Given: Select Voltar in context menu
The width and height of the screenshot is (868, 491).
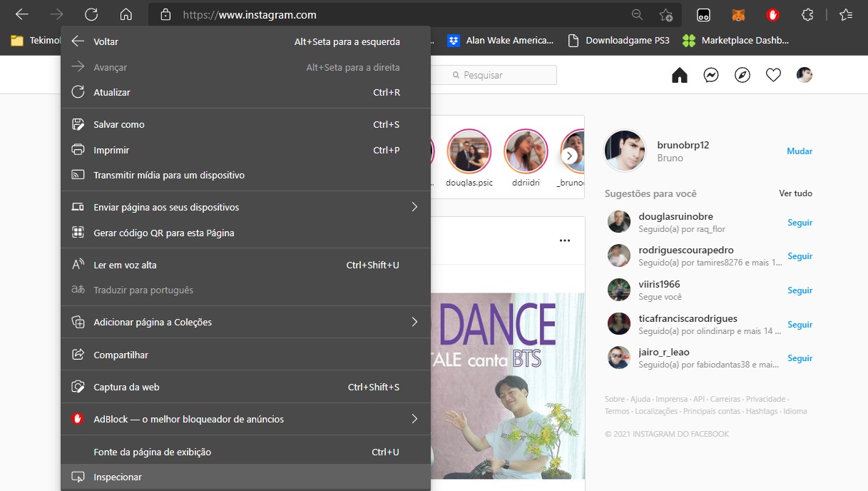Looking at the screenshot, I should click(245, 42).
